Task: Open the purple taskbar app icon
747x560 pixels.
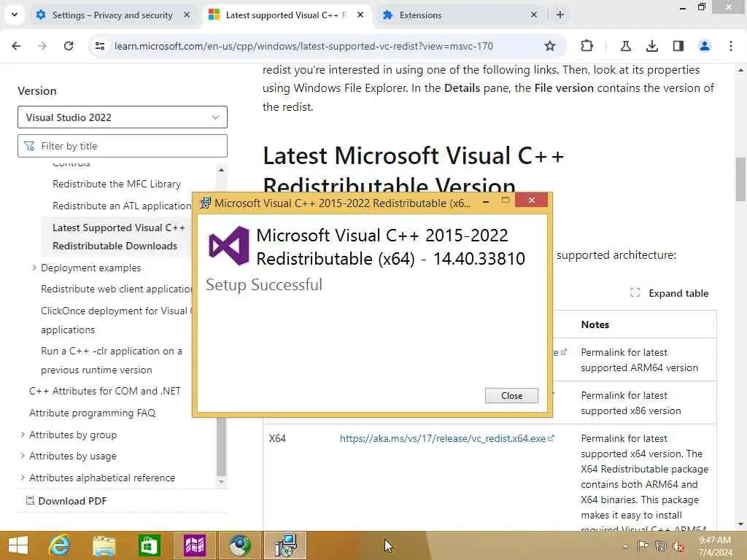Action: pos(194,545)
